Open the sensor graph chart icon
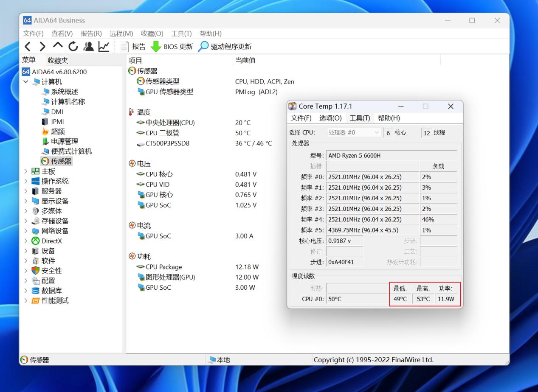Screen dimensions: 538x392 pos(103,46)
